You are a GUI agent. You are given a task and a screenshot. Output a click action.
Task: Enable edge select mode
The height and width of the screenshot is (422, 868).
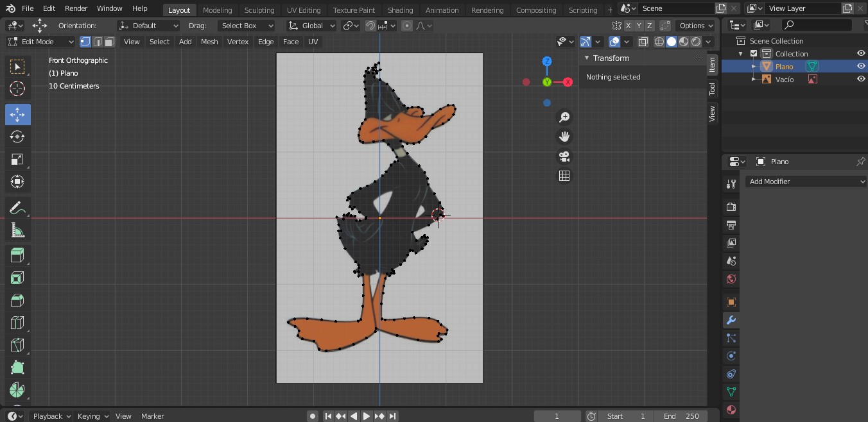[x=98, y=42]
